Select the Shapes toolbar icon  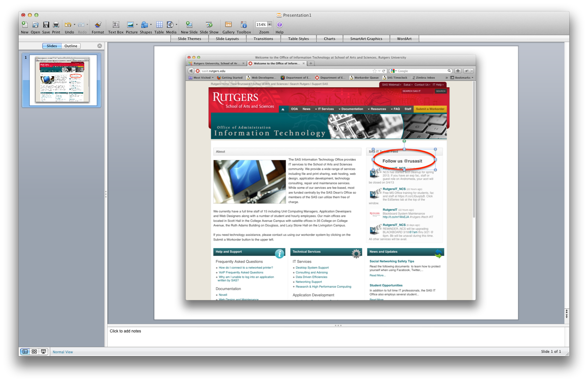(145, 25)
